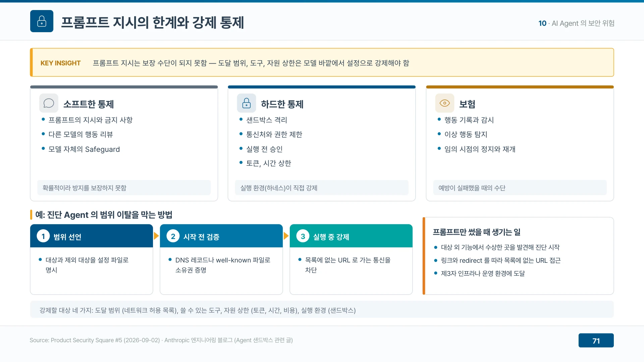Viewport: 644px width, 362px height.
Task: Select text DNS 레코드나 well-known 파일로 소유권 증명
Action: (x=223, y=265)
